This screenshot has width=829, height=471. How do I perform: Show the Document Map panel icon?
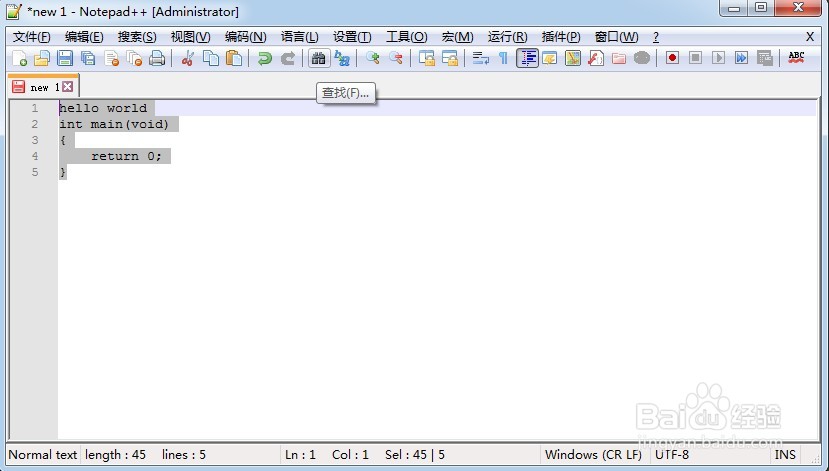click(x=573, y=58)
